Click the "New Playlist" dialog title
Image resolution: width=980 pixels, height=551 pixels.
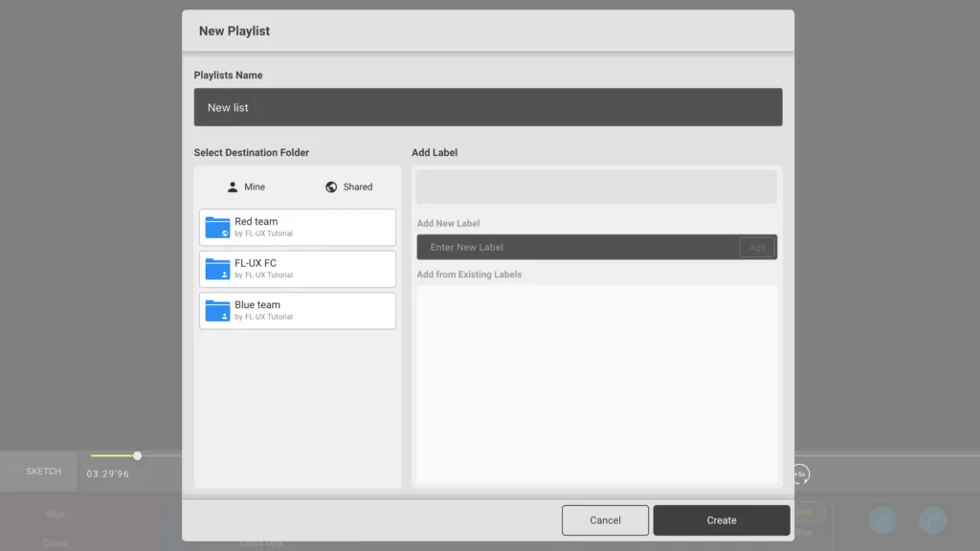234,32
